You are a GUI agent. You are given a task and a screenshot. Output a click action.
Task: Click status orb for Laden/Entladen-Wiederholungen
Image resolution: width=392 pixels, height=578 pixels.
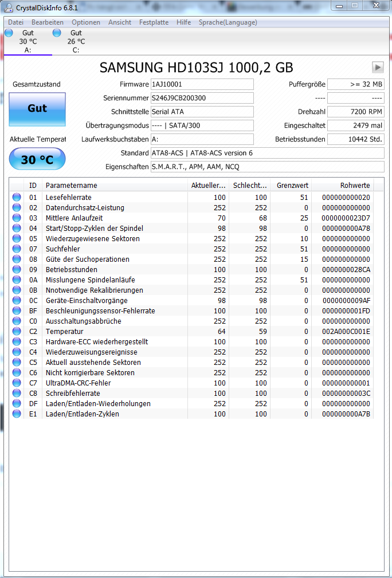16,404
